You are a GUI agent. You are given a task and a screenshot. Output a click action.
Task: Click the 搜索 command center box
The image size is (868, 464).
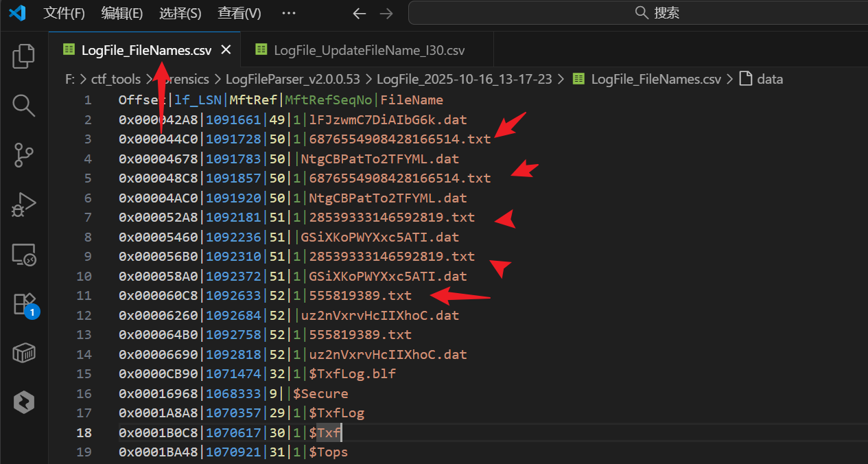coord(638,13)
